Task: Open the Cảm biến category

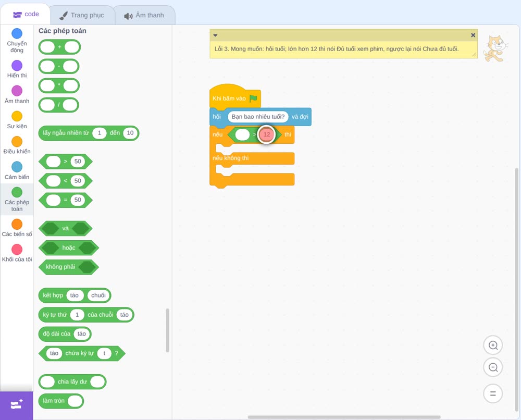Action: coord(17,171)
